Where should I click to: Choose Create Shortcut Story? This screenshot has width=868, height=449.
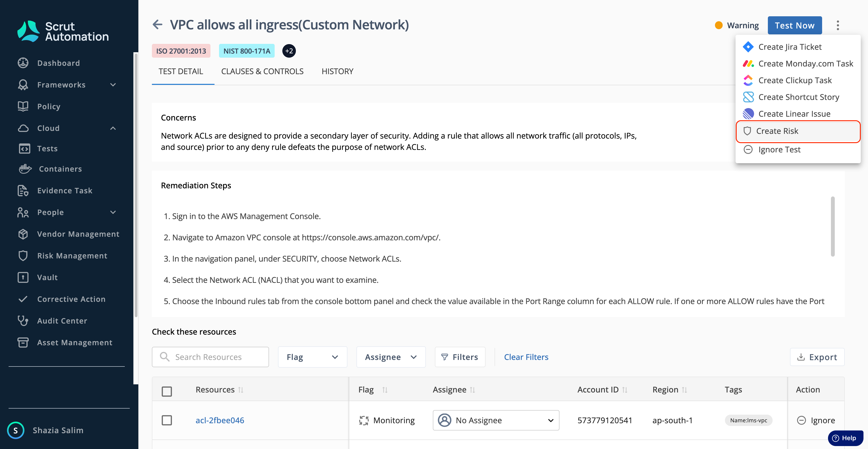pyautogui.click(x=798, y=97)
